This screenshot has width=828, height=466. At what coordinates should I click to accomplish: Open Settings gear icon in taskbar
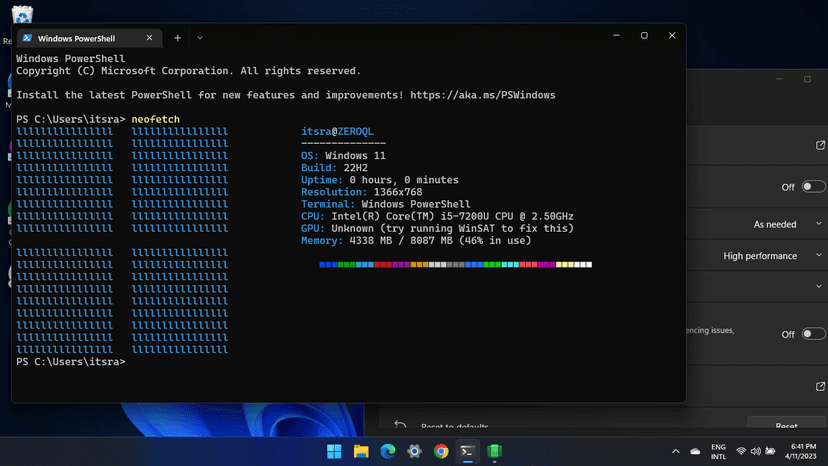414,451
